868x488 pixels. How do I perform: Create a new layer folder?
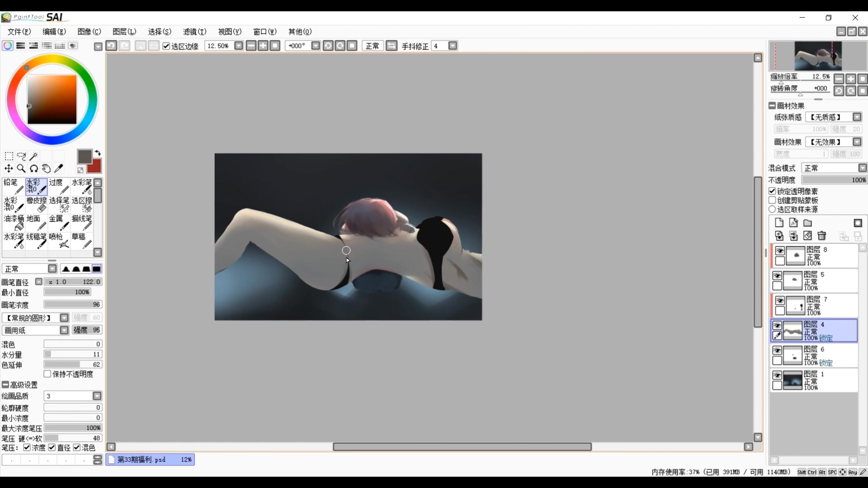pos(807,223)
